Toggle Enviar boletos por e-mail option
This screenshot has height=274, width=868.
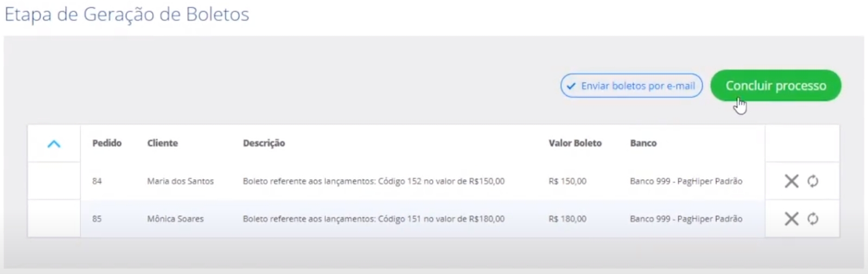631,86
